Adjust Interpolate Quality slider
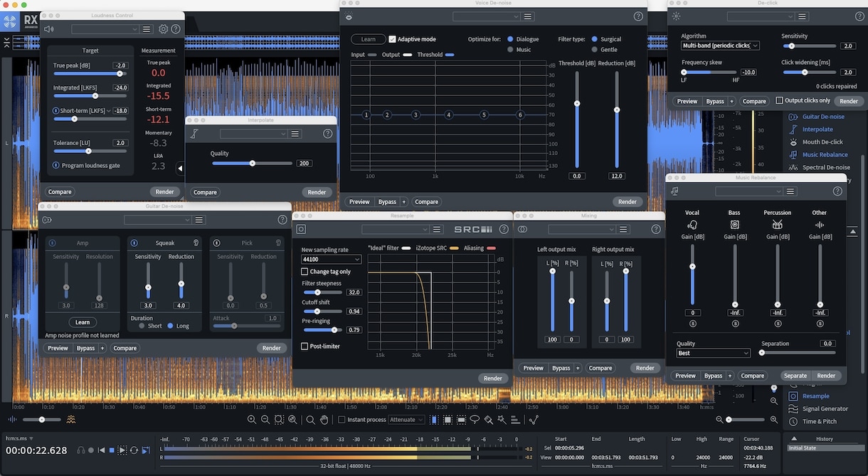This screenshot has height=476, width=868. pyautogui.click(x=253, y=163)
